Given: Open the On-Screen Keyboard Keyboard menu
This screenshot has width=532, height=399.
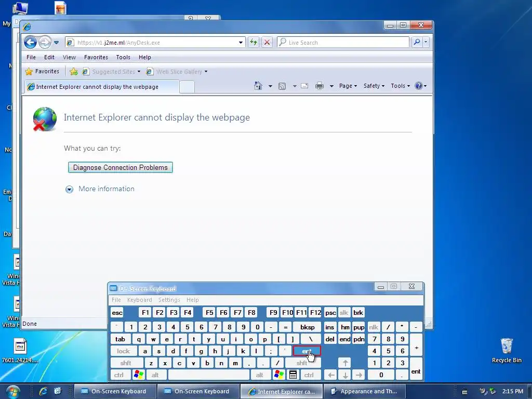Looking at the screenshot, I should [139, 300].
